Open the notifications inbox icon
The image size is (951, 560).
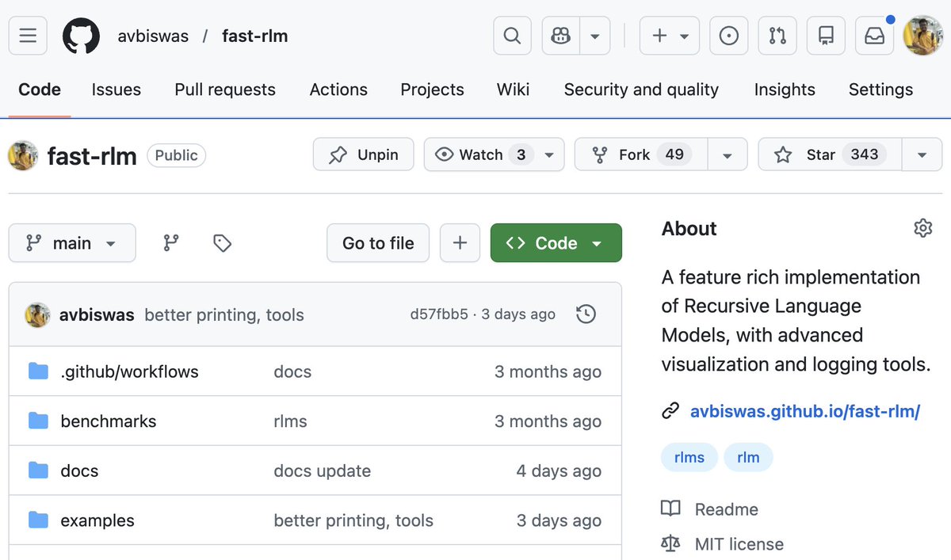click(x=874, y=36)
